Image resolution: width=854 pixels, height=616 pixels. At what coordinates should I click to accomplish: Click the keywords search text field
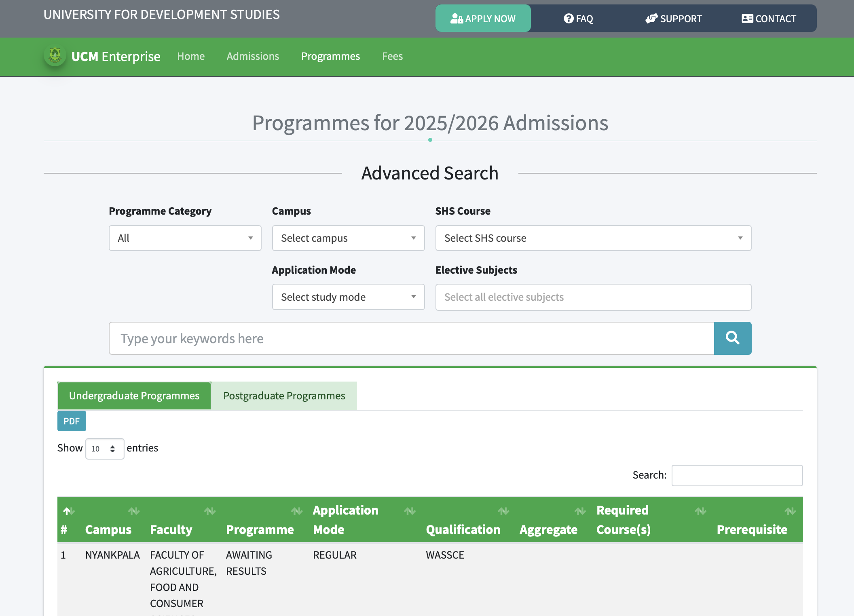(411, 338)
